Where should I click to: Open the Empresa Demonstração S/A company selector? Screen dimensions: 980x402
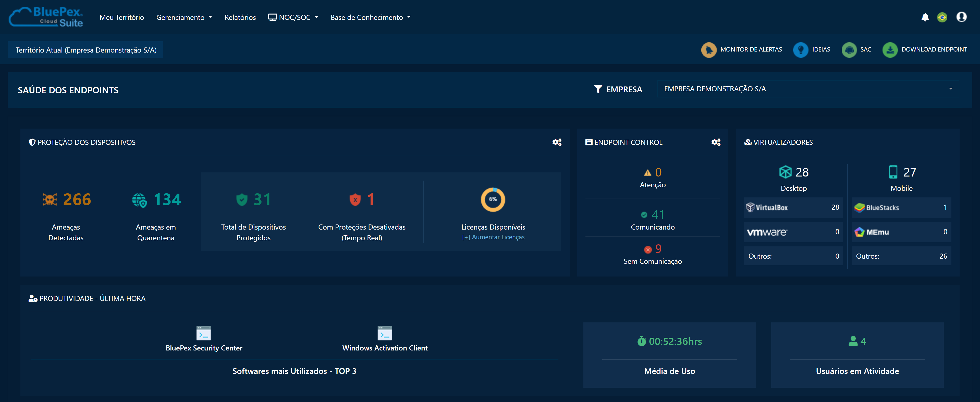pos(808,89)
